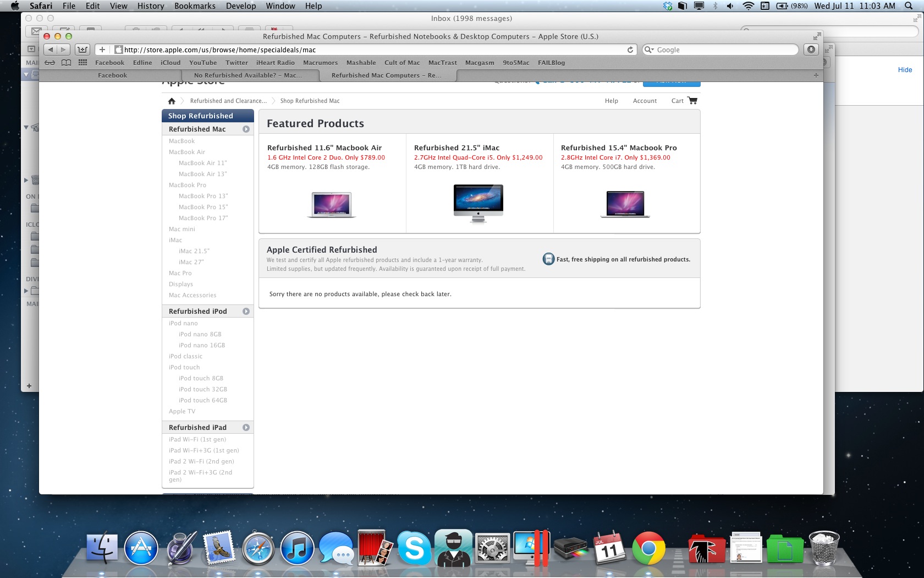The height and width of the screenshot is (578, 924).
Task: Launch the App Store from the Dock
Action: pyautogui.click(x=141, y=549)
